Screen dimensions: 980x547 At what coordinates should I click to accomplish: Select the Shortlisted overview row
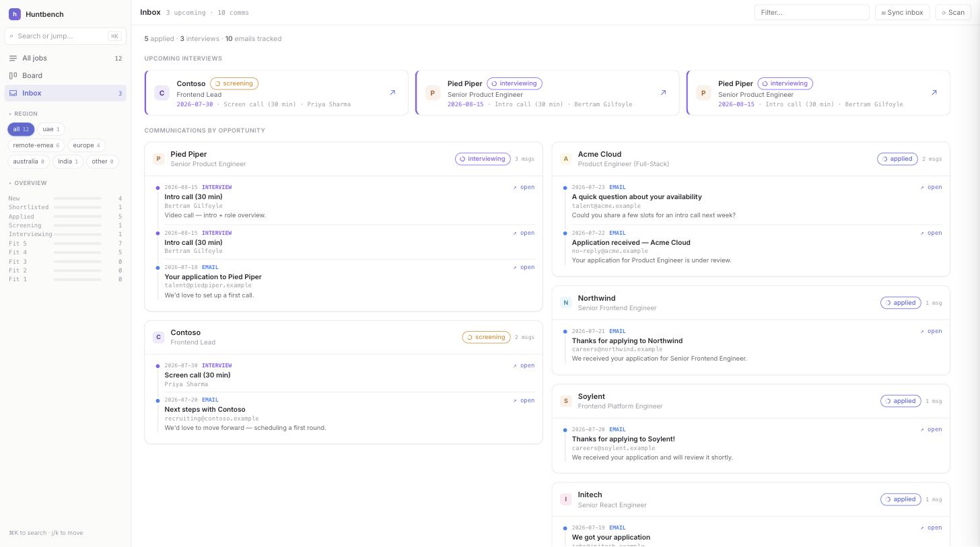[65, 207]
